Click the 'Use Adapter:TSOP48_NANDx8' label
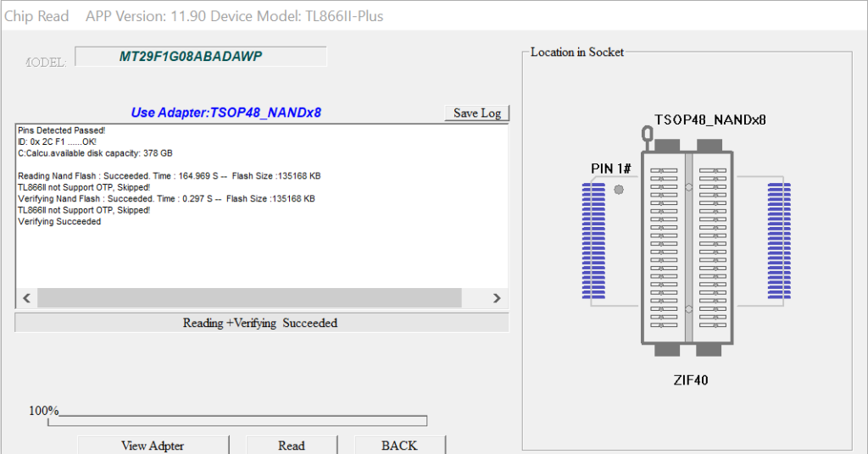This screenshot has width=868, height=454. (x=225, y=113)
